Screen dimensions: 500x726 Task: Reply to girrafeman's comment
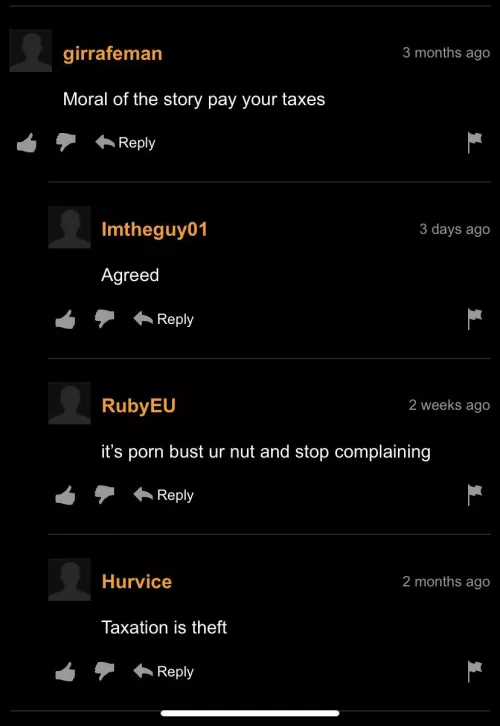125,143
